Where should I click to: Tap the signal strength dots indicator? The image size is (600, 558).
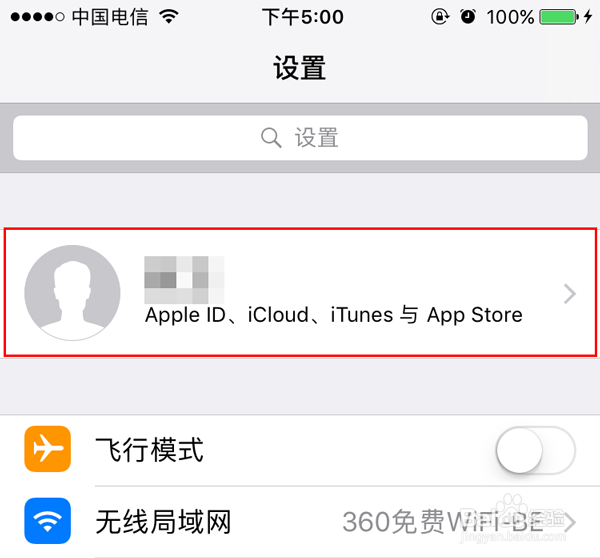tap(38, 17)
